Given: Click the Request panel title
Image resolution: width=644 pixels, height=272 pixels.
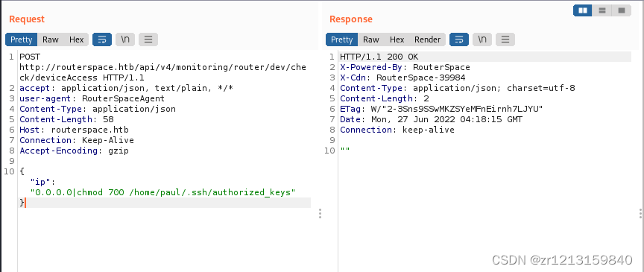Looking at the screenshot, I should coord(27,19).
